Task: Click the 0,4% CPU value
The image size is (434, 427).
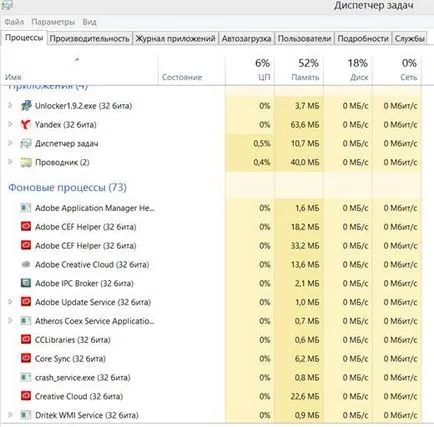Action: coord(262,162)
